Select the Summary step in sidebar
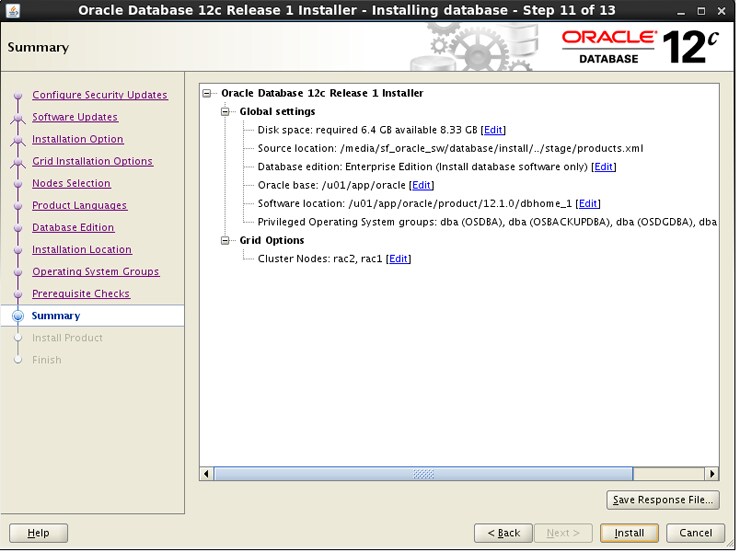Screen dimensions: 740x552 tap(56, 316)
